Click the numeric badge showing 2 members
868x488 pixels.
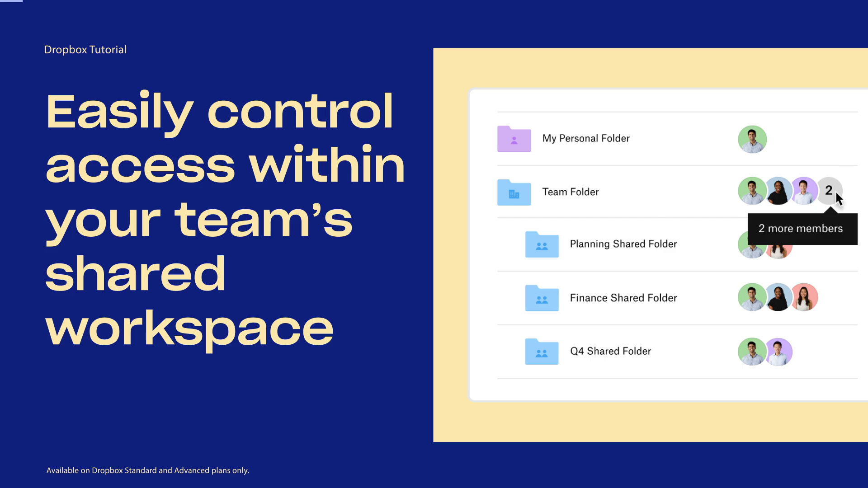tap(829, 191)
